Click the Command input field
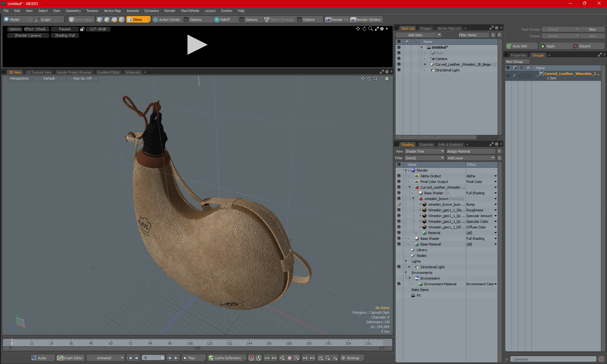Viewport: 607px width, 364px height. pos(553,359)
